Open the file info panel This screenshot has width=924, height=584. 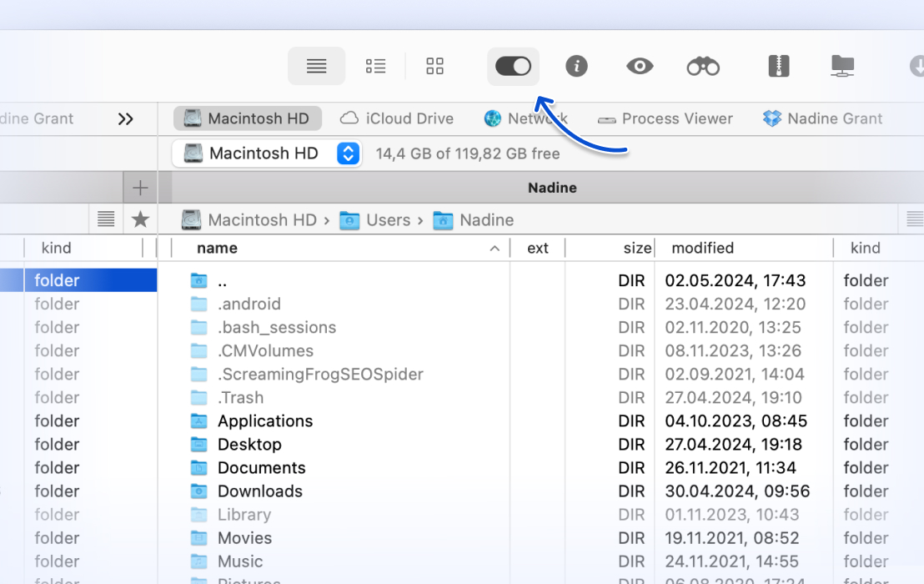click(576, 66)
